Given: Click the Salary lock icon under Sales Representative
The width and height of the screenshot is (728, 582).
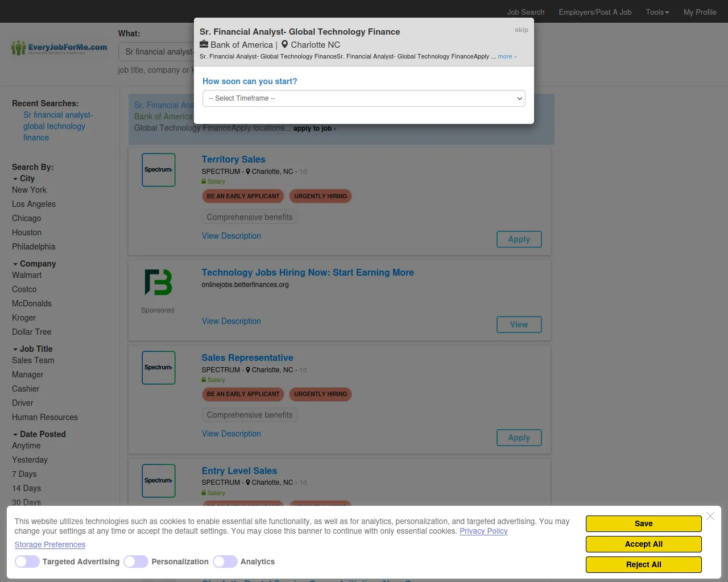Looking at the screenshot, I should point(204,380).
